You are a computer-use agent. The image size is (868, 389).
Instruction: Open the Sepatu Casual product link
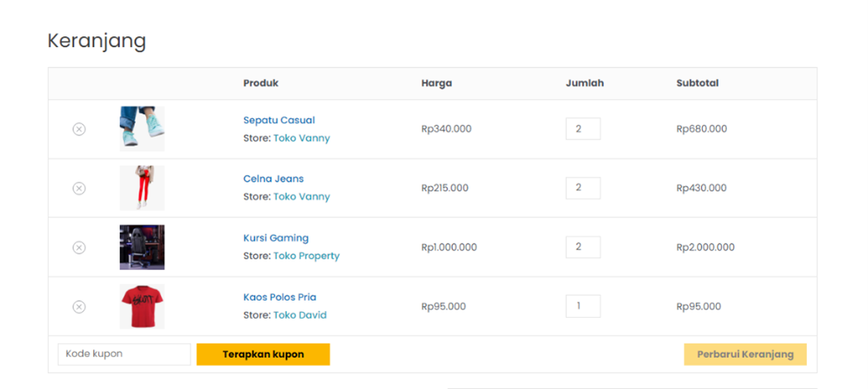coord(279,120)
